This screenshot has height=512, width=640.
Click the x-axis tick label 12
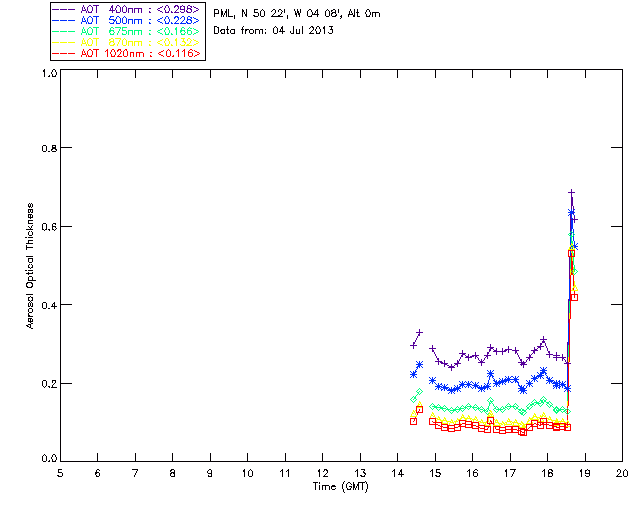pyautogui.click(x=322, y=473)
